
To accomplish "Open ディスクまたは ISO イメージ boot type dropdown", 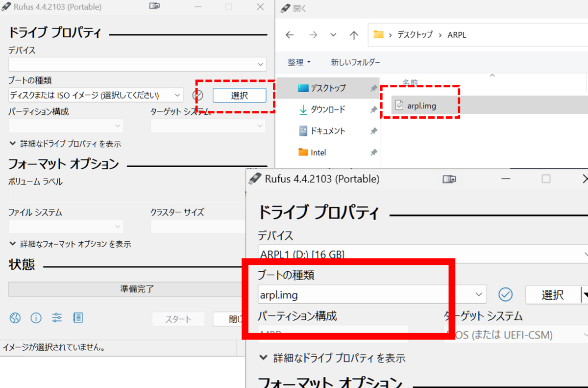I will [x=96, y=95].
